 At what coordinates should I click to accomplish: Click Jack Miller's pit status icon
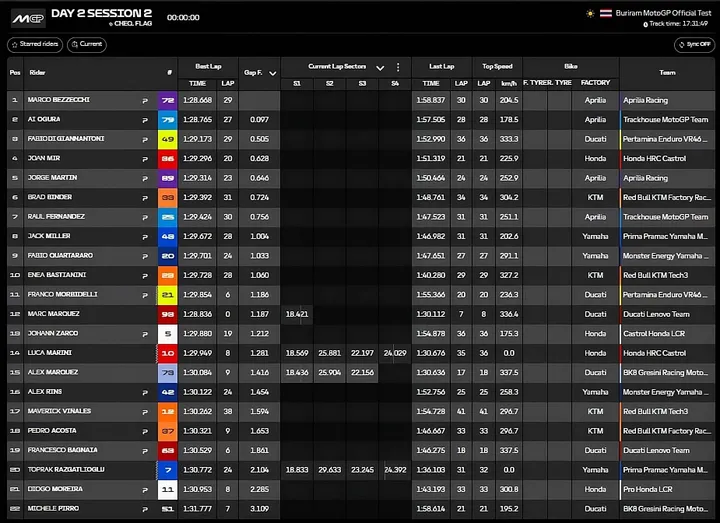point(145,236)
